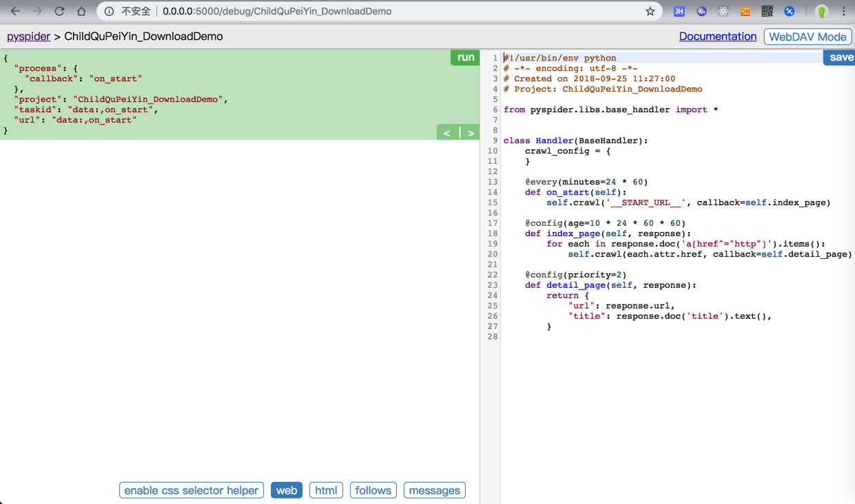
Task: Click the site info icon in address bar
Action: (x=109, y=11)
